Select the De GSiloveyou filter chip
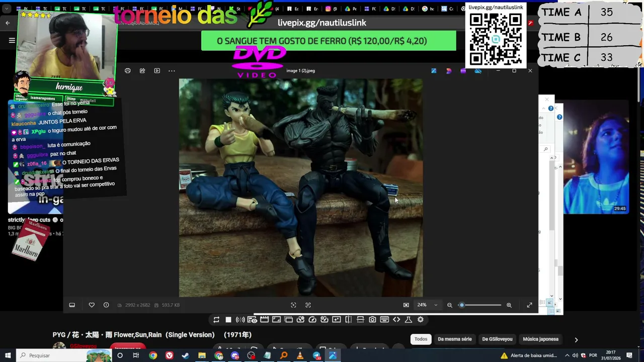Viewport: 644px width, 362px height. click(x=497, y=339)
